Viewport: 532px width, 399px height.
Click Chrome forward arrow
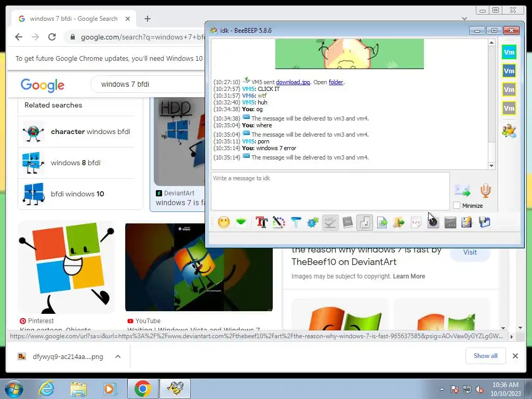(35, 37)
